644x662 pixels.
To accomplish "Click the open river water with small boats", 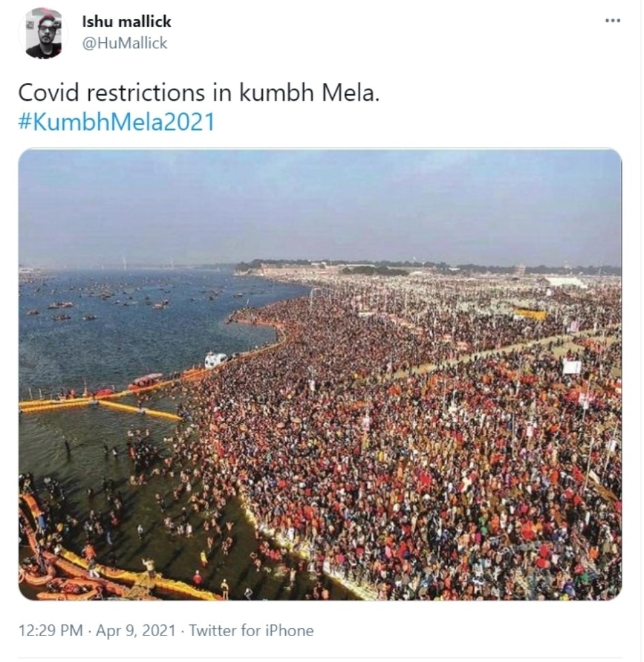I will click(136, 320).
